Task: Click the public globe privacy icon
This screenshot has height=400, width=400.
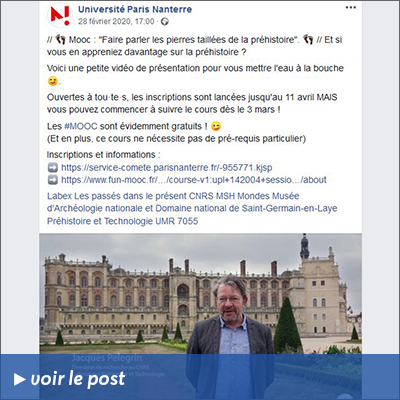Action: pyautogui.click(x=165, y=22)
